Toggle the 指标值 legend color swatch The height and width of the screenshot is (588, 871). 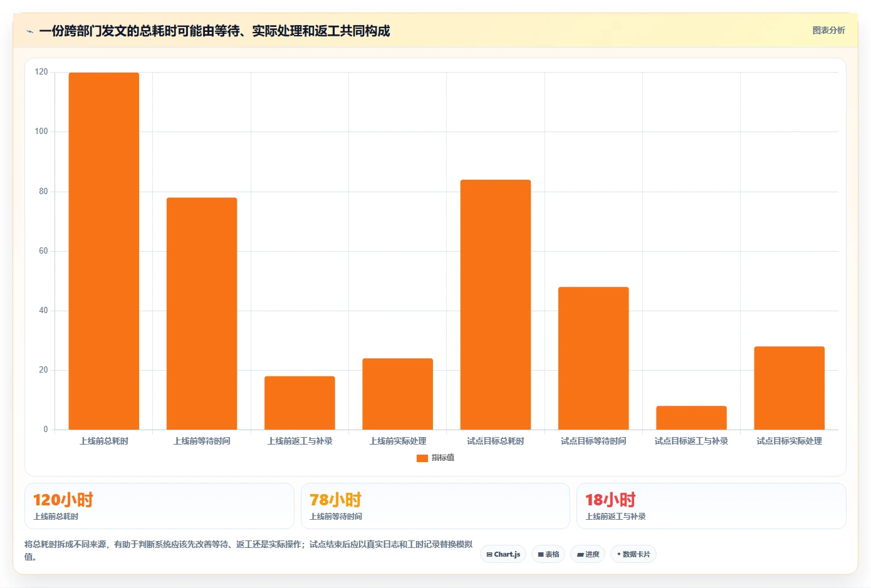[x=422, y=458]
